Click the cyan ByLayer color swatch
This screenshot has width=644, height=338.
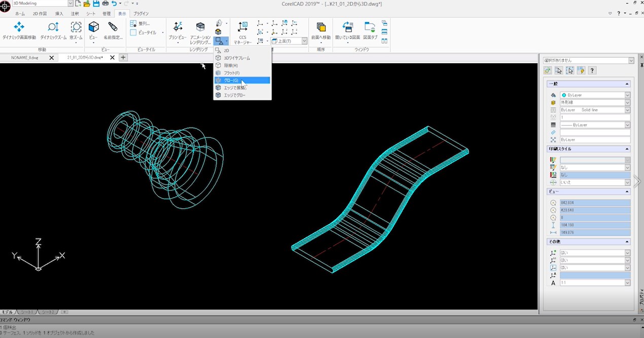pyautogui.click(x=564, y=95)
